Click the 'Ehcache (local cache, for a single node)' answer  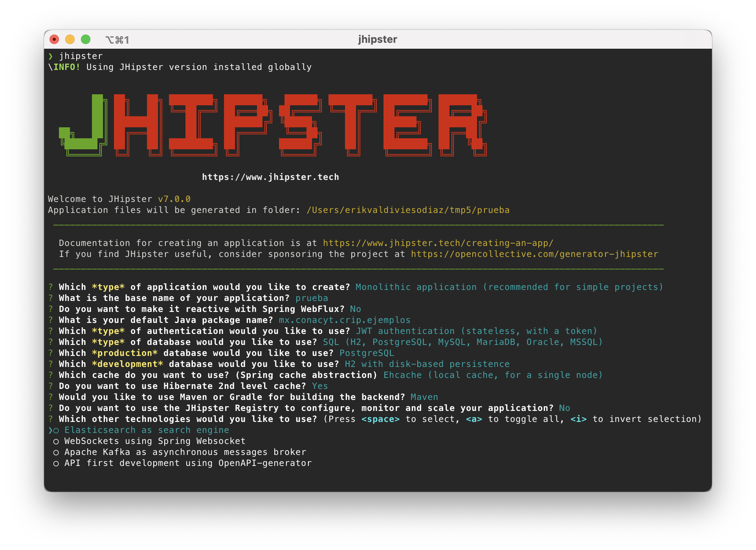coord(493,375)
